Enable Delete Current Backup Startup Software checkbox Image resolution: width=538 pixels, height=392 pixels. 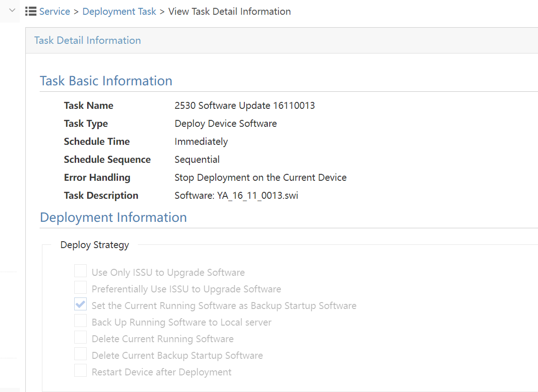pos(81,354)
